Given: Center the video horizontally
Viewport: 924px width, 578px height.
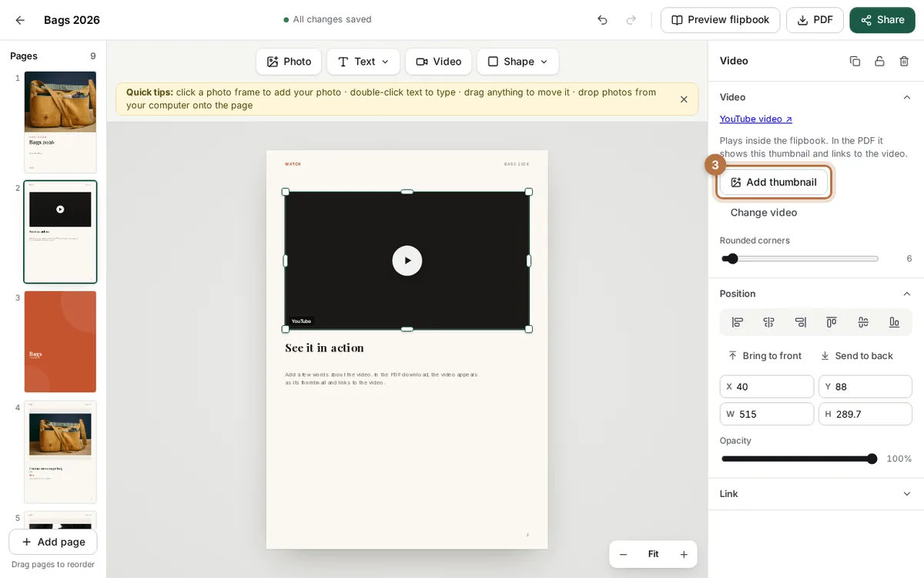Looking at the screenshot, I should (768, 322).
